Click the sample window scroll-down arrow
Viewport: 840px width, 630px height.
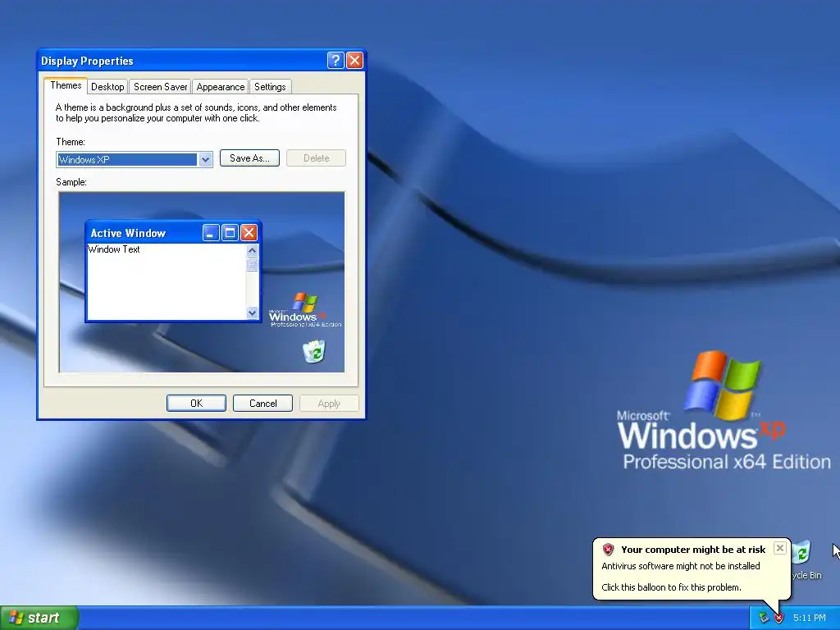point(253,313)
